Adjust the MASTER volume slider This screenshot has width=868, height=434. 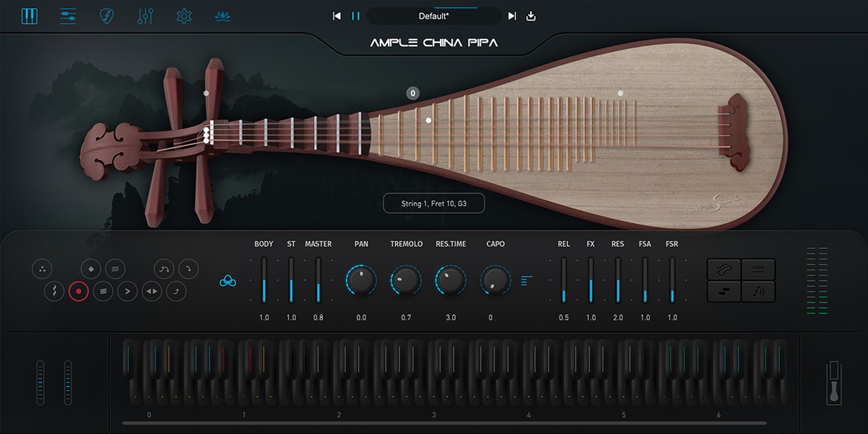coord(318,280)
